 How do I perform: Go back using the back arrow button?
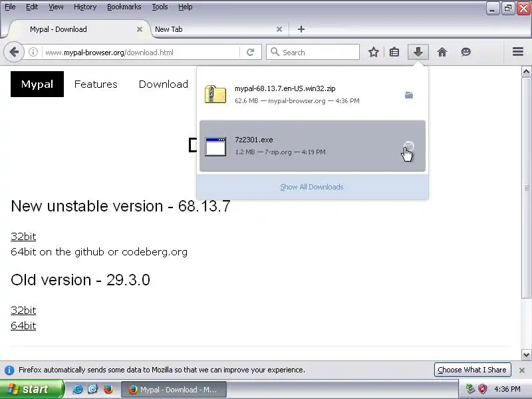(x=14, y=53)
